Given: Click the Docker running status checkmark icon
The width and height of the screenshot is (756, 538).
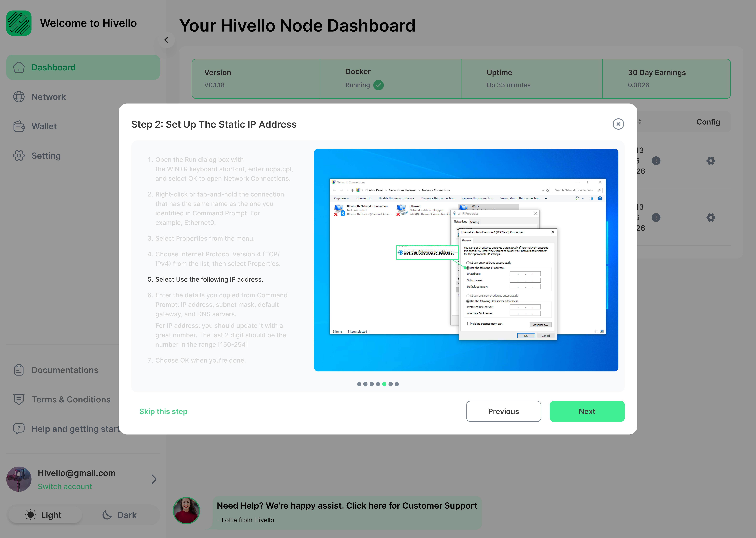Looking at the screenshot, I should 379,85.
